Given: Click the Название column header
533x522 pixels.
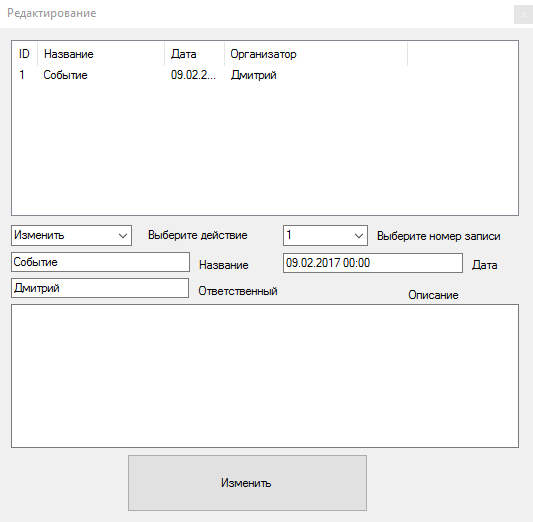Looking at the screenshot, I should tap(101, 54).
